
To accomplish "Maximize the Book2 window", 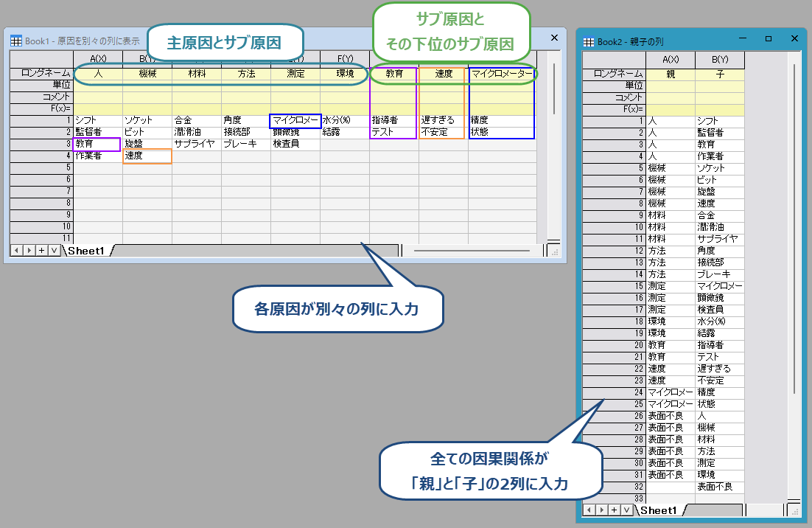I will click(x=768, y=38).
